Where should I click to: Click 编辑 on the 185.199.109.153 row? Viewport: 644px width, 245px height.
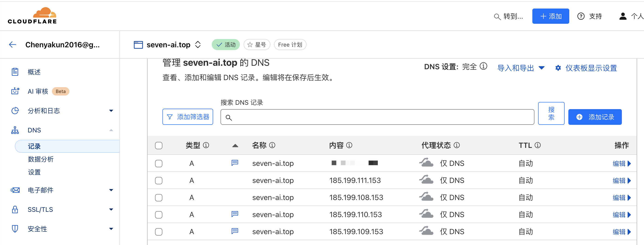(622, 232)
